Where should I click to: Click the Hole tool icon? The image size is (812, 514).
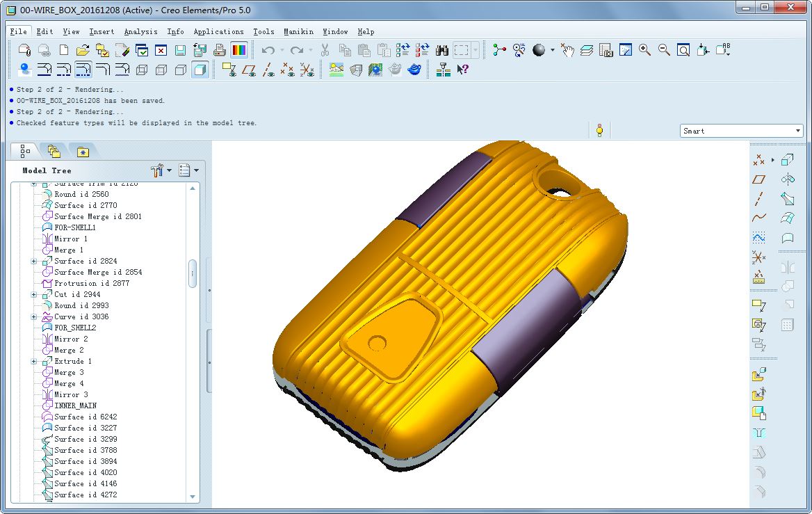[758, 433]
